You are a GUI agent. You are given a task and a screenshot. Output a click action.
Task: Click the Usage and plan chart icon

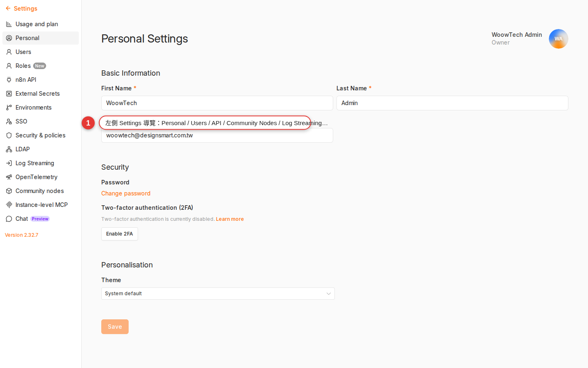[x=9, y=24]
